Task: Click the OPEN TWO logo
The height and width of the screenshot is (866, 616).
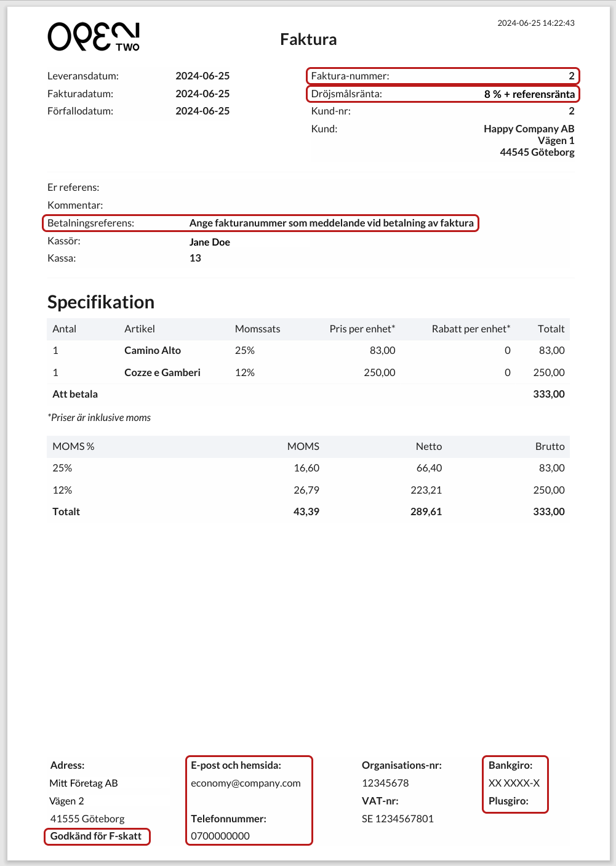Action: 94,37
